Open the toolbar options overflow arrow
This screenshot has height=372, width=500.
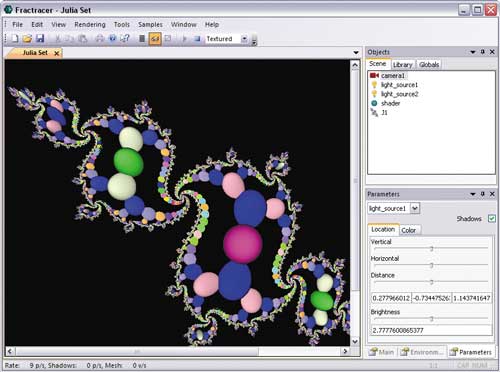pyautogui.click(x=254, y=40)
